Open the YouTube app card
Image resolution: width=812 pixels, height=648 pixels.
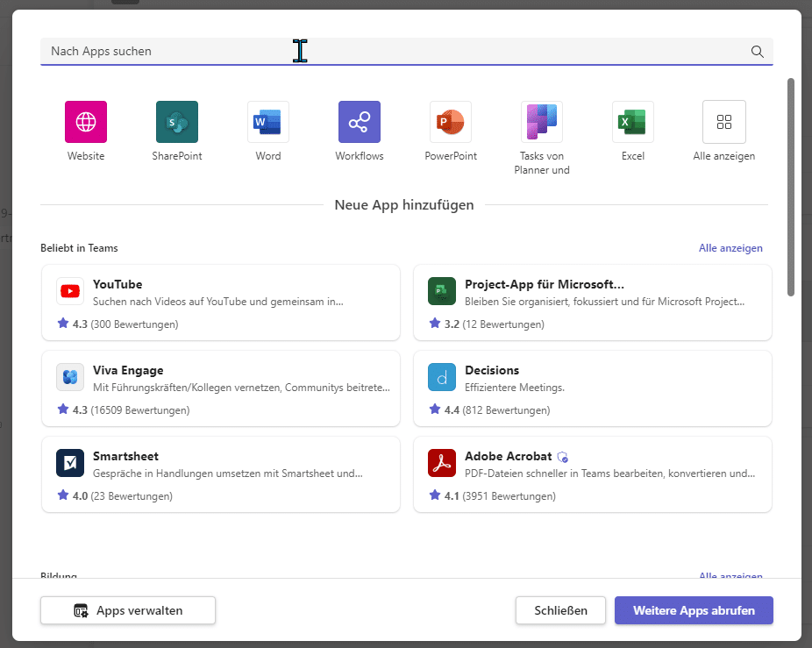[x=220, y=303]
